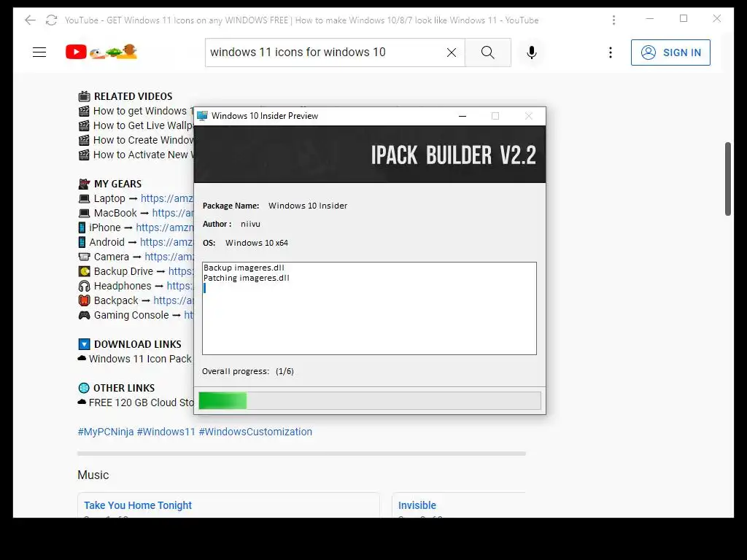Click 'Patching imageres.dll' log line
The height and width of the screenshot is (560, 747).
[x=247, y=278]
